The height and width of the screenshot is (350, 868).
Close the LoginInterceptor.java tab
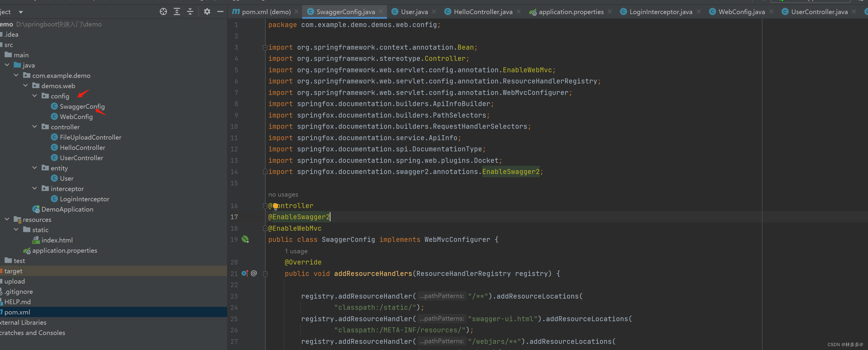pos(699,12)
